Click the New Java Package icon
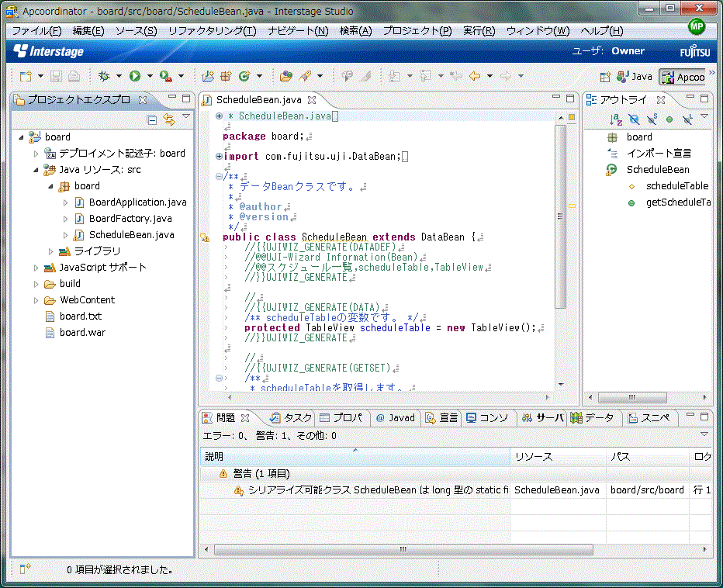 coord(226,76)
